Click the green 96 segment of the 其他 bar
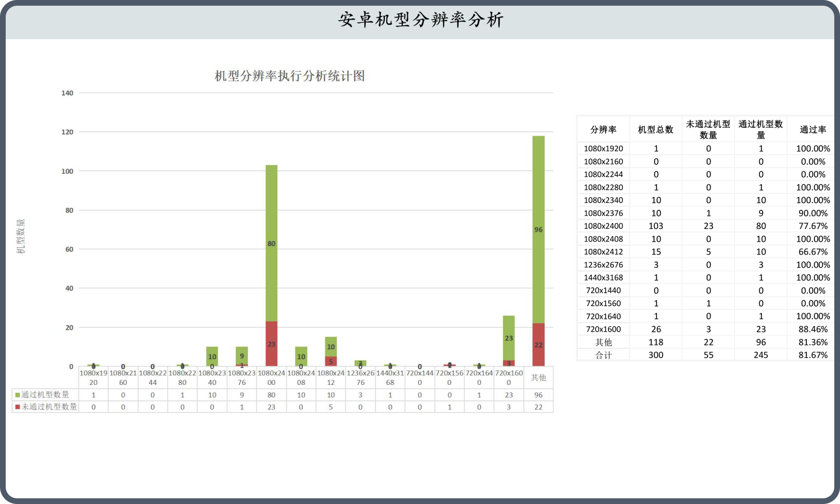The image size is (840, 504). [x=538, y=229]
